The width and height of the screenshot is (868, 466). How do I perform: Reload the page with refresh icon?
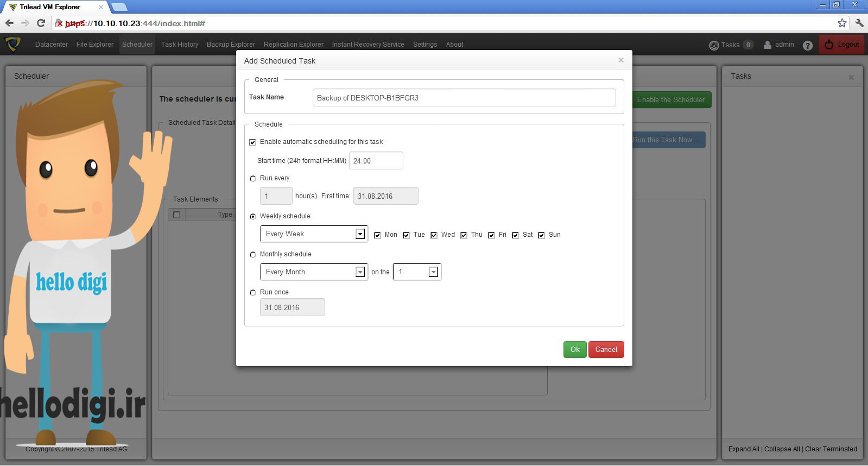41,23
